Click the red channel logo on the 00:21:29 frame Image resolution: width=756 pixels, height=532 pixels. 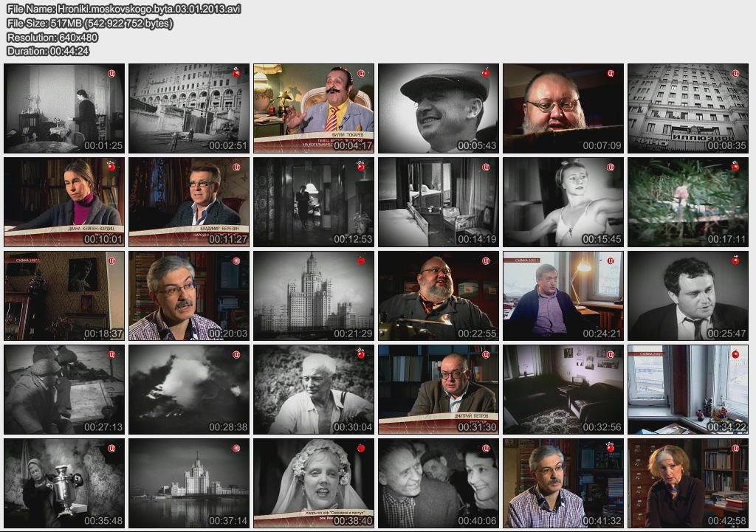362,260
